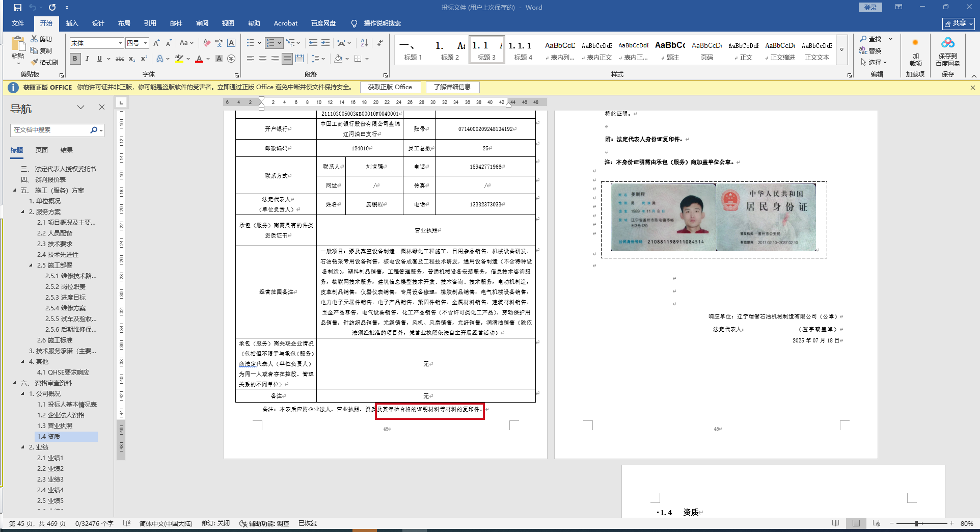Click the Save floppy disk icon
The height and width of the screenshot is (532, 980).
(x=18, y=8)
